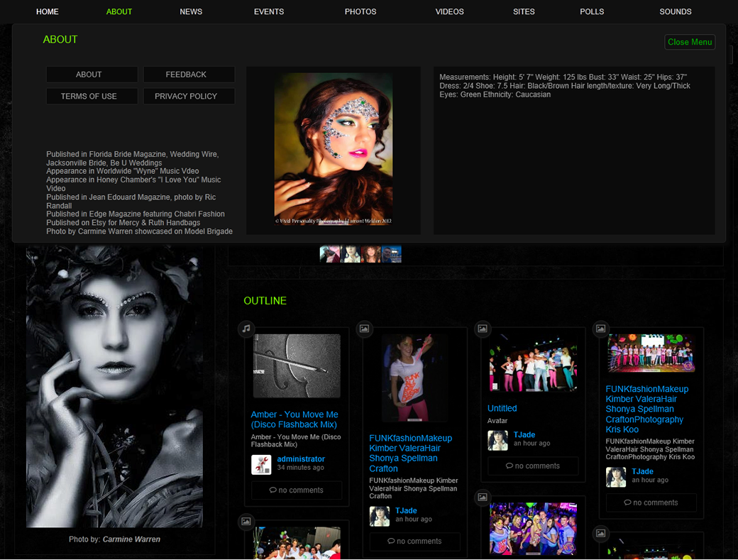
Task: Open FUNKfashionMakeup Crafton photo title link
Action: pos(410,453)
